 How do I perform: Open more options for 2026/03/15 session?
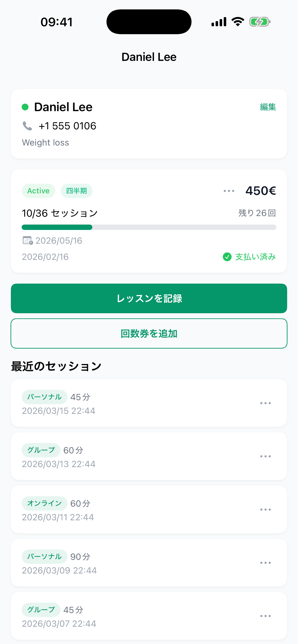(265, 403)
